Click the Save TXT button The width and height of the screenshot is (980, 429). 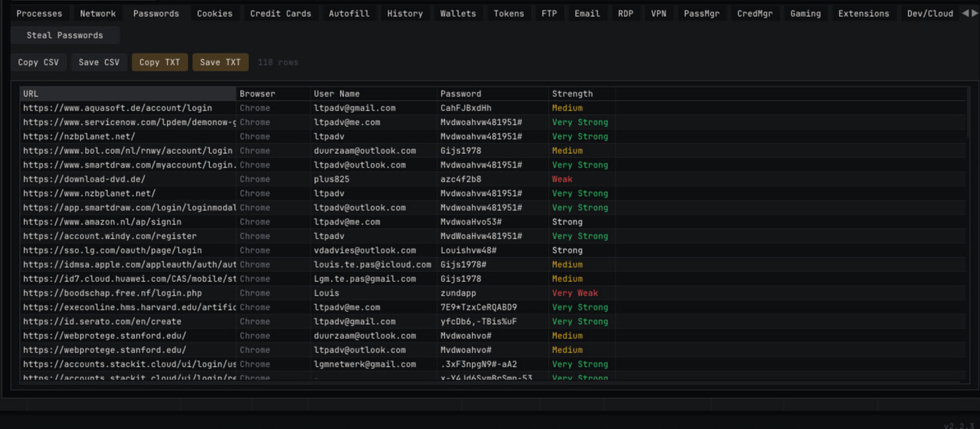pyautogui.click(x=221, y=62)
